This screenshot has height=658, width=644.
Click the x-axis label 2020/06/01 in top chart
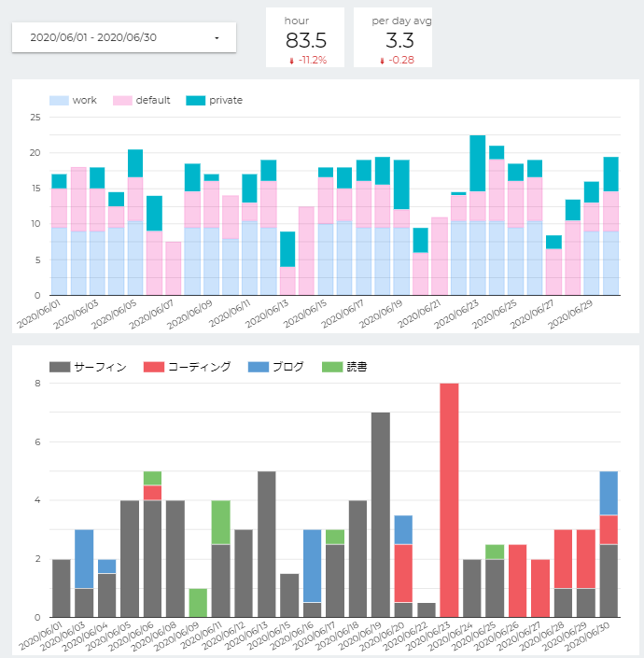pyautogui.click(x=38, y=315)
